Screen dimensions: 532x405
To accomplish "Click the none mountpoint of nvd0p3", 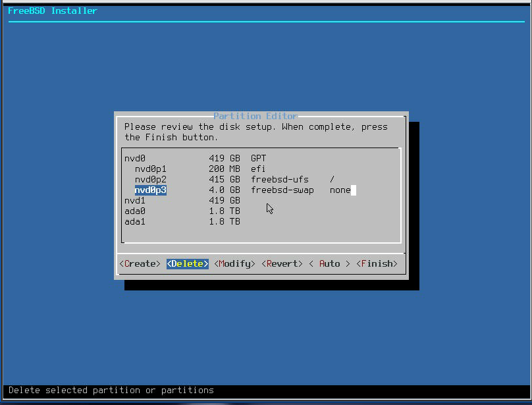I will pyautogui.click(x=340, y=190).
